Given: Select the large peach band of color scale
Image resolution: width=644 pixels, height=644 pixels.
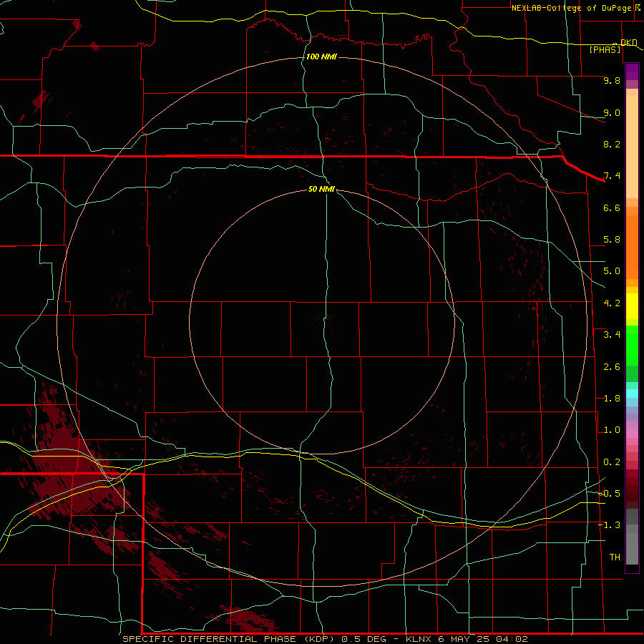Looking at the screenshot, I should [x=632, y=147].
